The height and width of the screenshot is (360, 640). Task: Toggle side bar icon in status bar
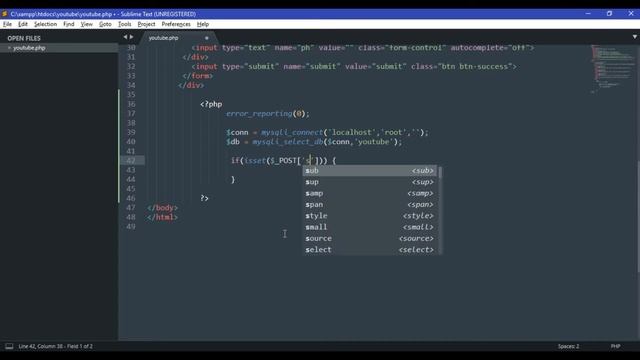click(9, 347)
